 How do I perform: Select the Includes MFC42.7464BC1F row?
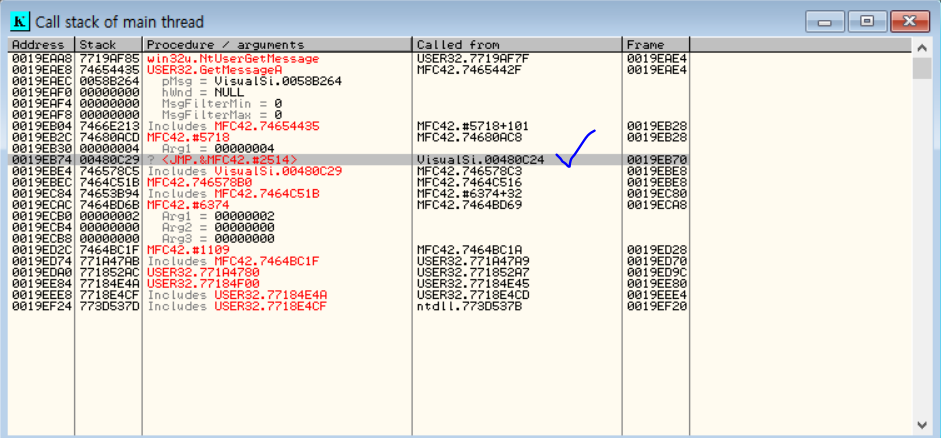coord(460,260)
